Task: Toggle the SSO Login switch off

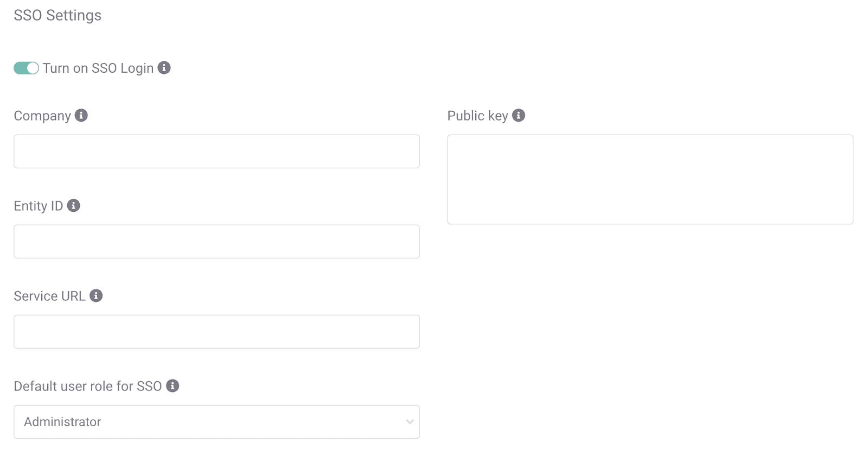Action: coord(26,68)
